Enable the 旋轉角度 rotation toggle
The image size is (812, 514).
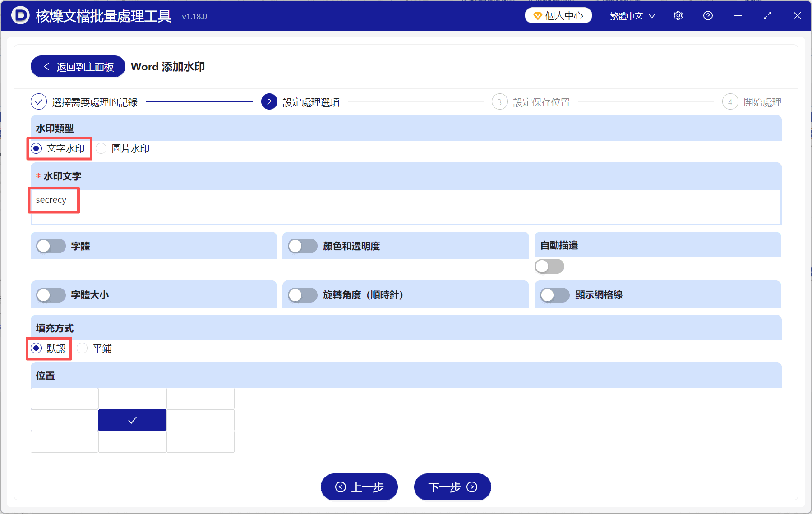pos(303,295)
